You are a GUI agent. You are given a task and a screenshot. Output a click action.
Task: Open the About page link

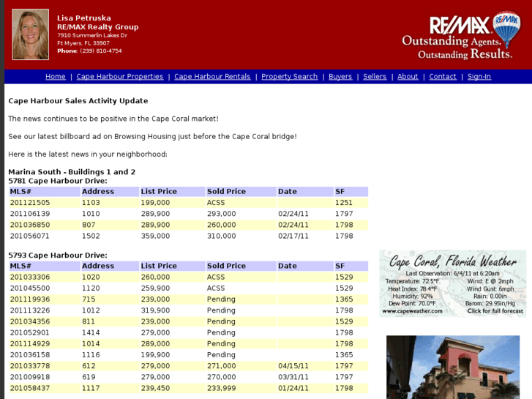pos(408,76)
